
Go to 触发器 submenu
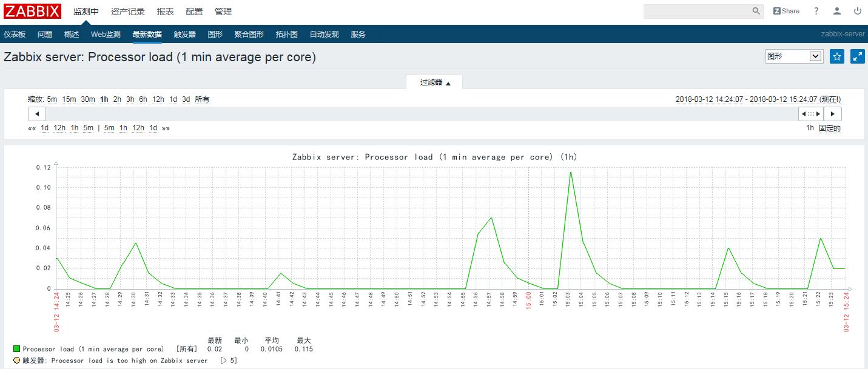coord(184,35)
